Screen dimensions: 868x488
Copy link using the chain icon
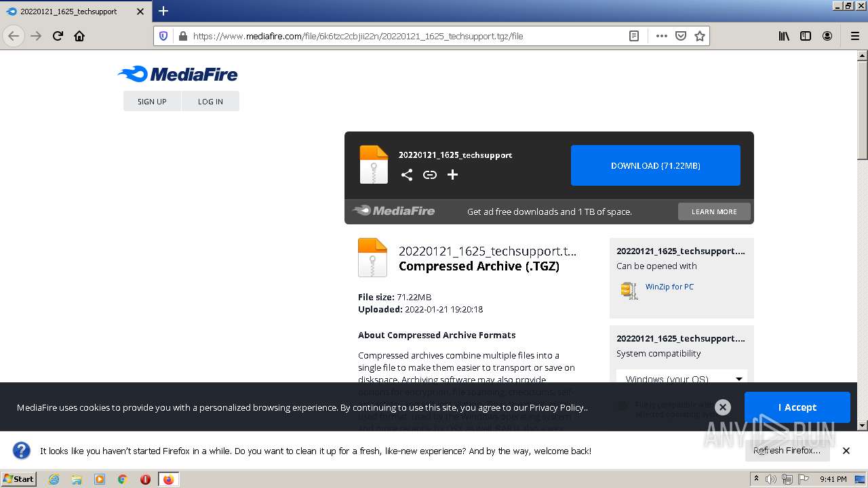click(x=430, y=175)
